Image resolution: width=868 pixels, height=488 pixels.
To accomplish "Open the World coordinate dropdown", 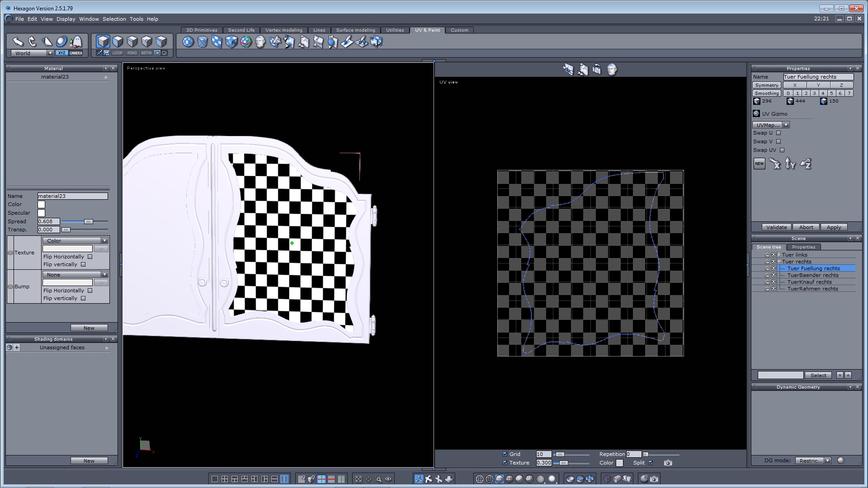I will point(50,53).
